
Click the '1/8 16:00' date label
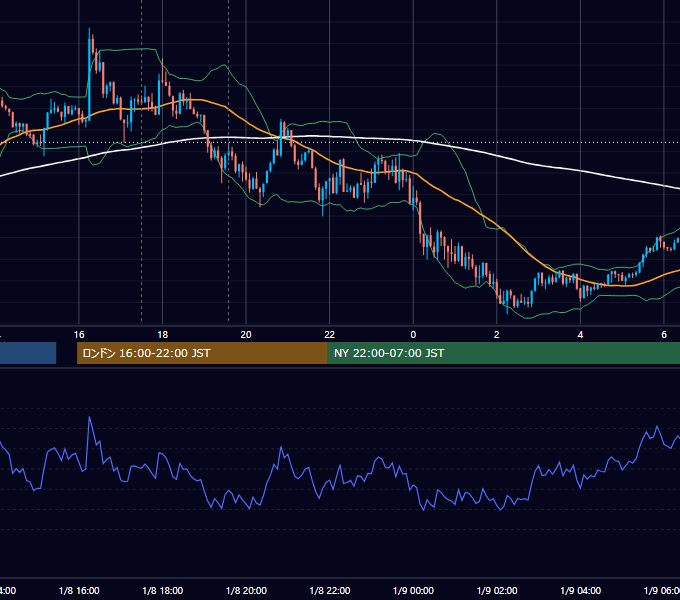pyautogui.click(x=79, y=590)
